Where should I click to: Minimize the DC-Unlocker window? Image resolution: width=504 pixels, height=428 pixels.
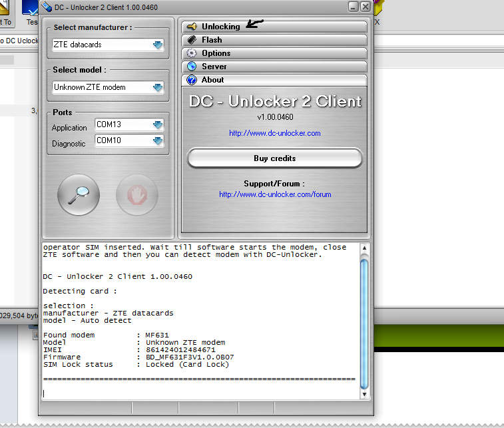click(x=354, y=7)
